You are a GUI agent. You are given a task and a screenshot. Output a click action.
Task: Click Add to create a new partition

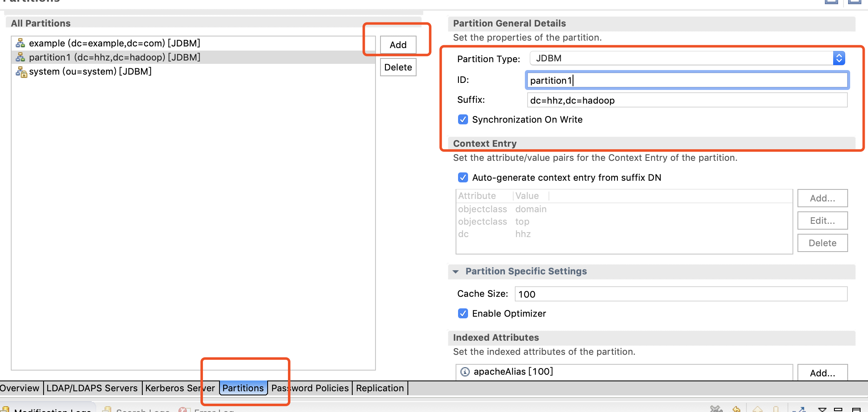pyautogui.click(x=397, y=45)
